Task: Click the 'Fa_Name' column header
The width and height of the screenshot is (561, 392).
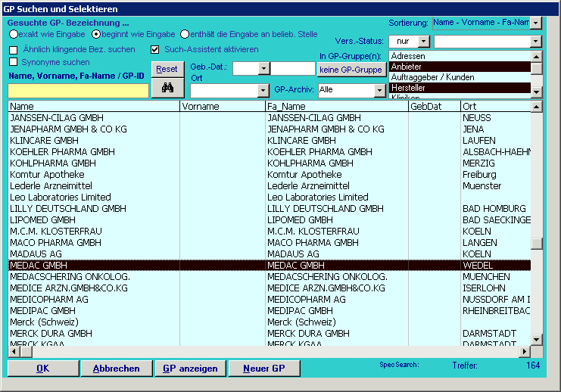Action: tap(337, 106)
